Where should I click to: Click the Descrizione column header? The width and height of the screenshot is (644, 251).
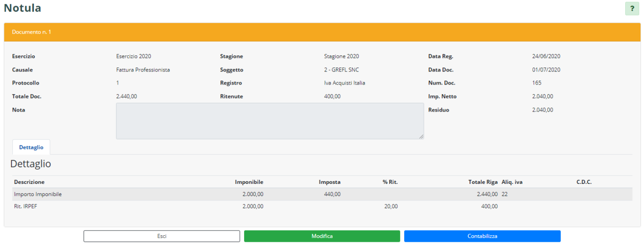click(x=29, y=182)
